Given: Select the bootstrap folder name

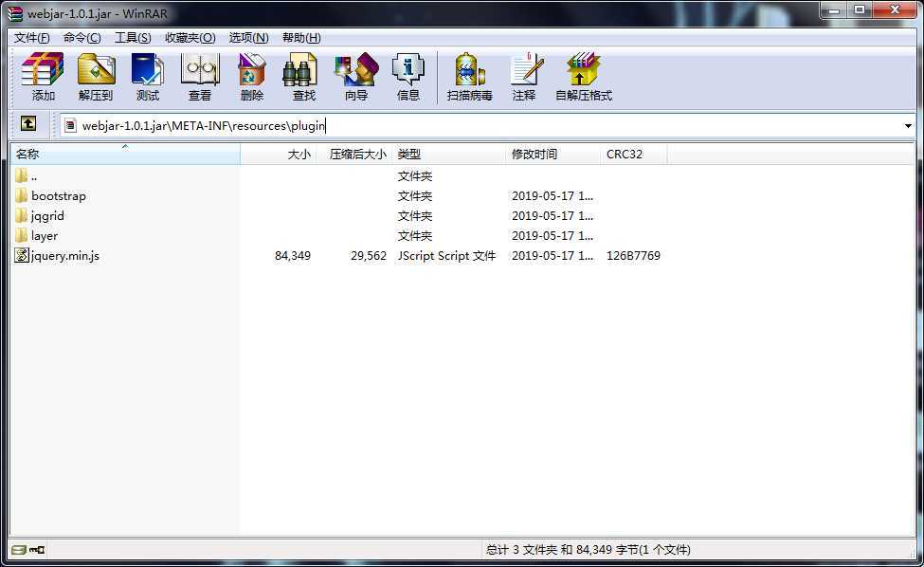Looking at the screenshot, I should (x=59, y=195).
